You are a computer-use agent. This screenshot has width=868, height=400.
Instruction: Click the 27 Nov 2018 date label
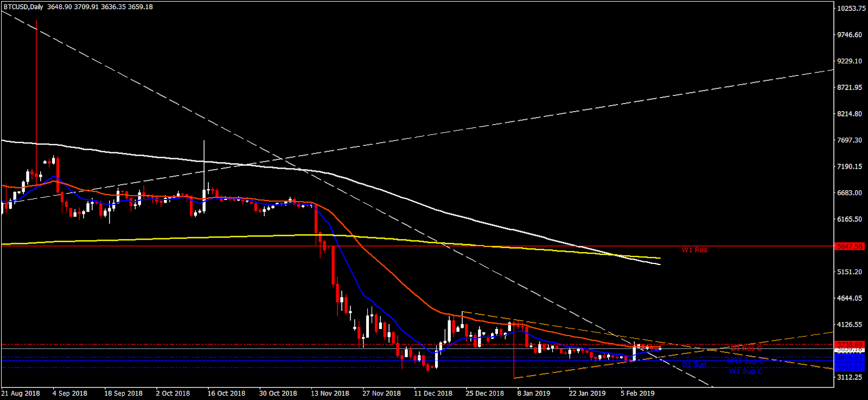[382, 393]
